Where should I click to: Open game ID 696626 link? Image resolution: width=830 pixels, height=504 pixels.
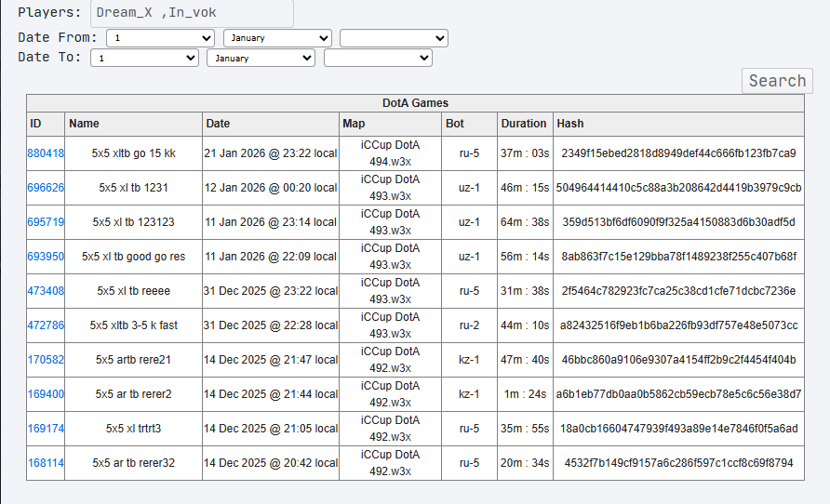46,188
